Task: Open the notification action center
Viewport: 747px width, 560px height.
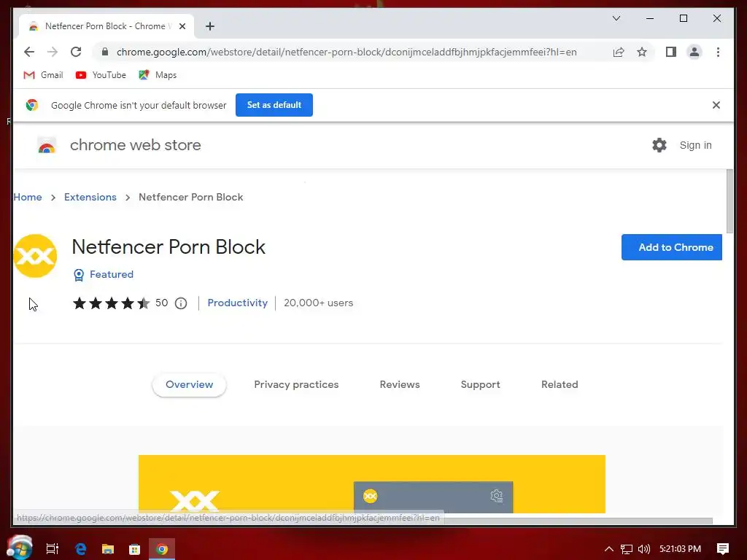Action: 723,549
